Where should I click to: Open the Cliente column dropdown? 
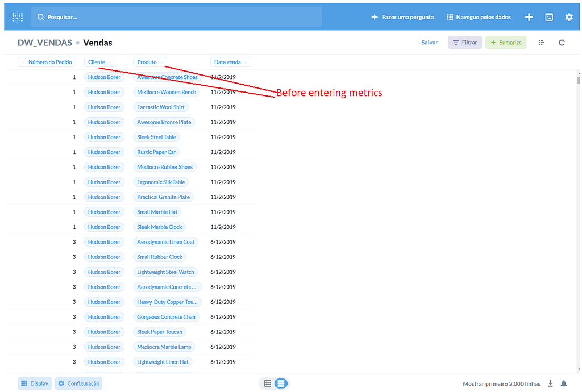[99, 62]
